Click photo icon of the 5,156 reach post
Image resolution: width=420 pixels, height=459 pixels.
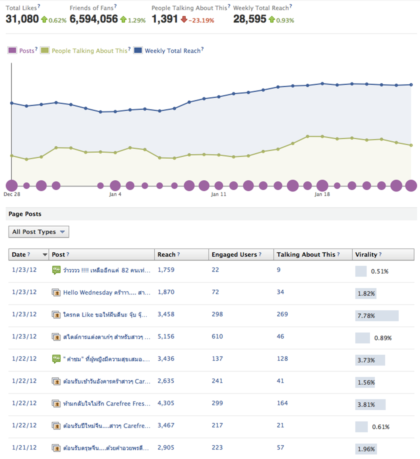pos(56,337)
